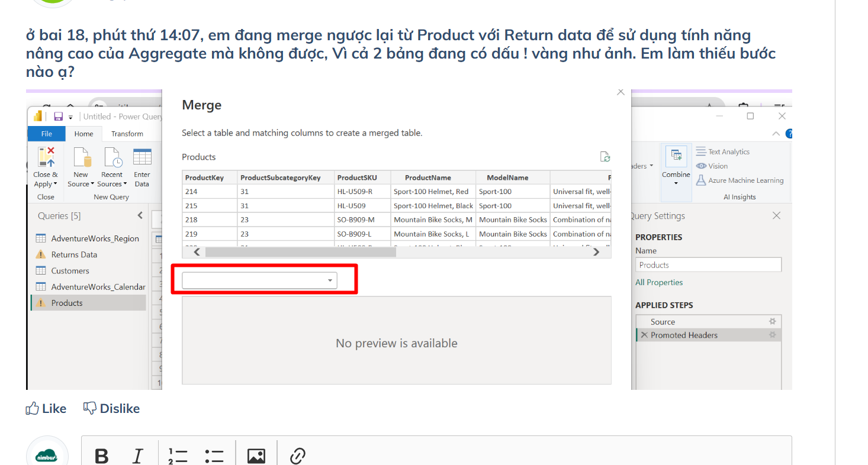Click the warning icon beside Products query
Screen dimensions: 868x465
[40, 303]
